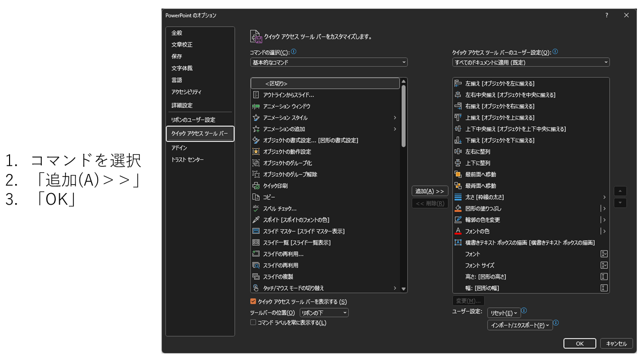Open the リセット dropdown button
644x362 pixels.
click(x=504, y=313)
